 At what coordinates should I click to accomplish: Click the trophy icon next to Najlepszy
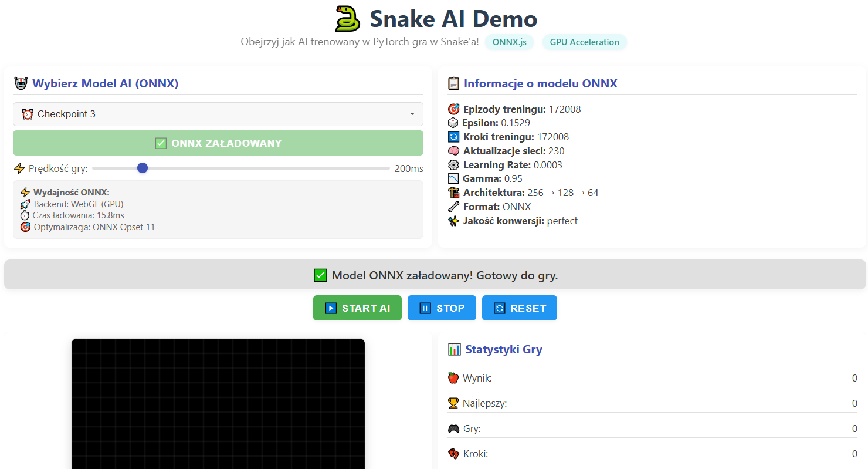click(453, 403)
